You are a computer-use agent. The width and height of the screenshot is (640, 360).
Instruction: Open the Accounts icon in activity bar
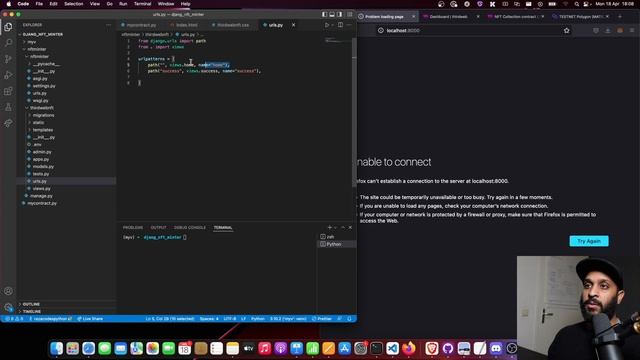coord(8,291)
